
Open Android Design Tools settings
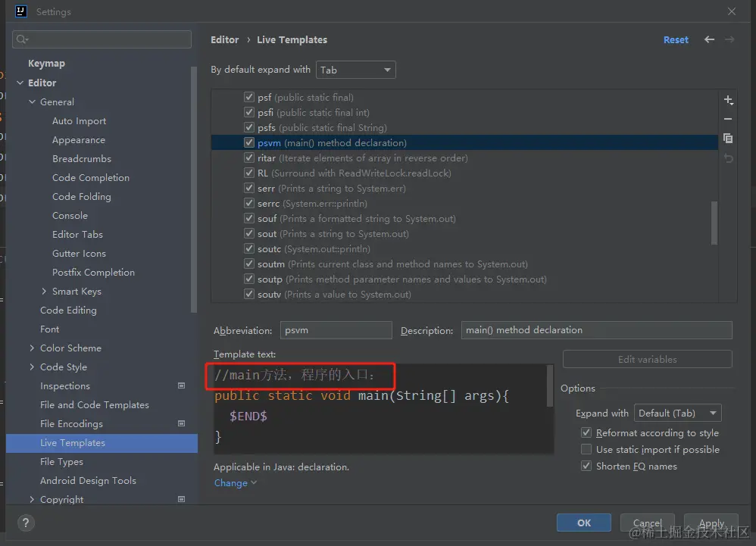tap(88, 480)
